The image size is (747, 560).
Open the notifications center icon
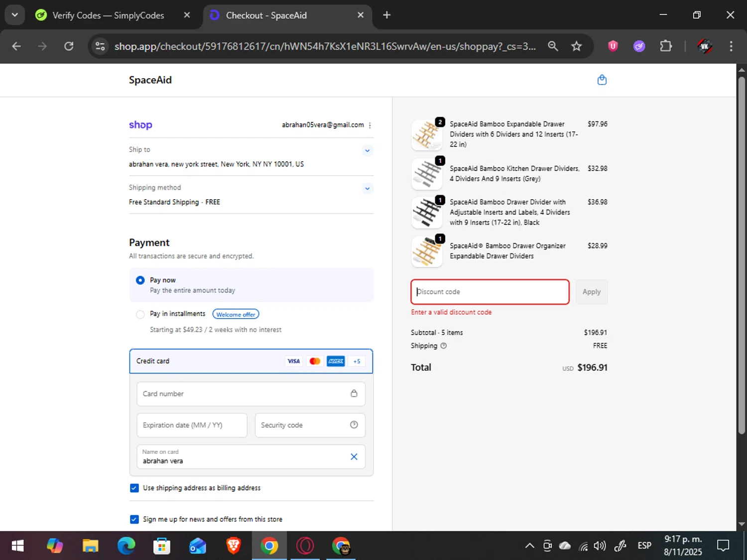(x=723, y=546)
